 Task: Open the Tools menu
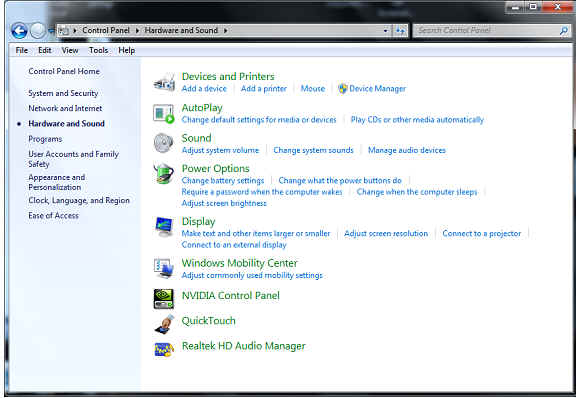click(x=98, y=50)
